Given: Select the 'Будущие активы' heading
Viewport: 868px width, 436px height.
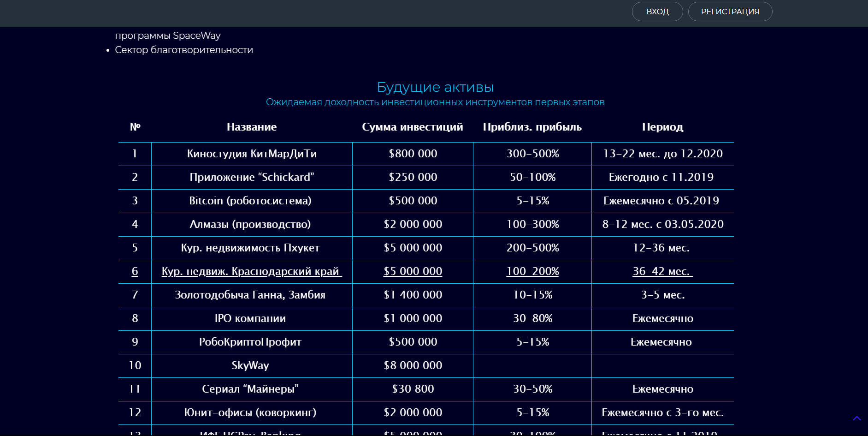Looking at the screenshot, I should coord(435,87).
